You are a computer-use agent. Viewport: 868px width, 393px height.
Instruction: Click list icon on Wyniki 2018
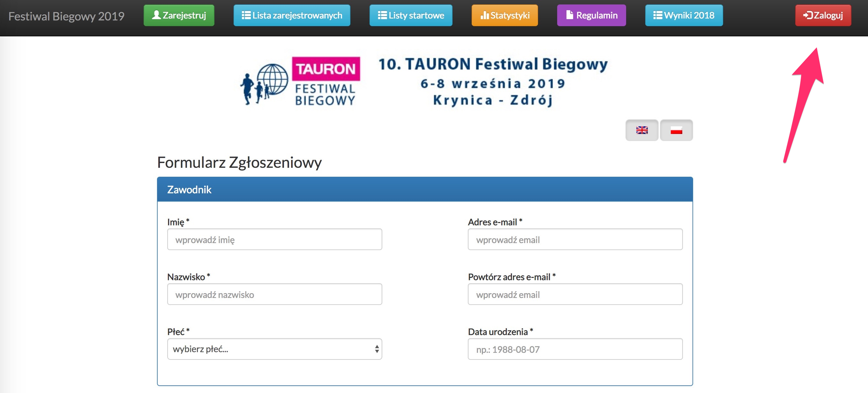657,15
